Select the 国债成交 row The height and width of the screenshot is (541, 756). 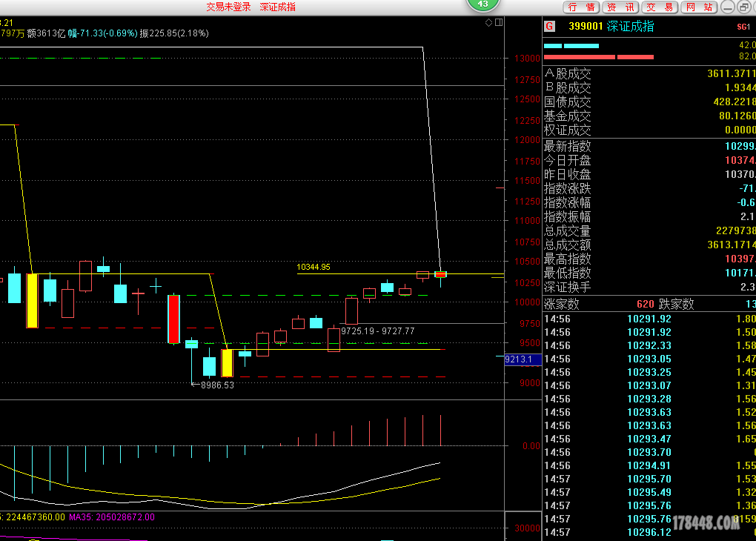point(649,102)
